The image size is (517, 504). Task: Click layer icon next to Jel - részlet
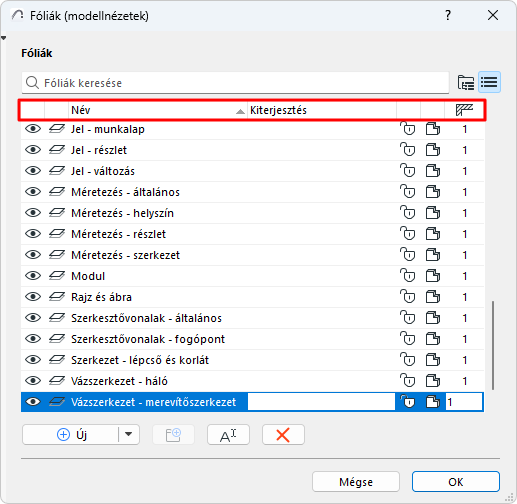(x=57, y=150)
